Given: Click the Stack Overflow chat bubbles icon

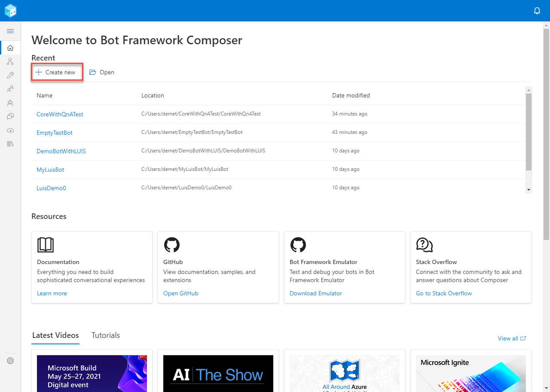Looking at the screenshot, I should coord(425,245).
